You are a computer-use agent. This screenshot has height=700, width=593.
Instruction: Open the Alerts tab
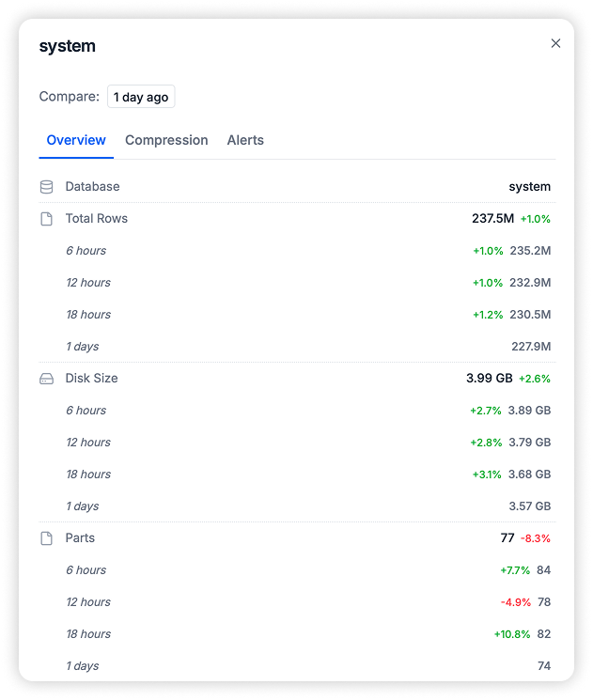point(245,140)
